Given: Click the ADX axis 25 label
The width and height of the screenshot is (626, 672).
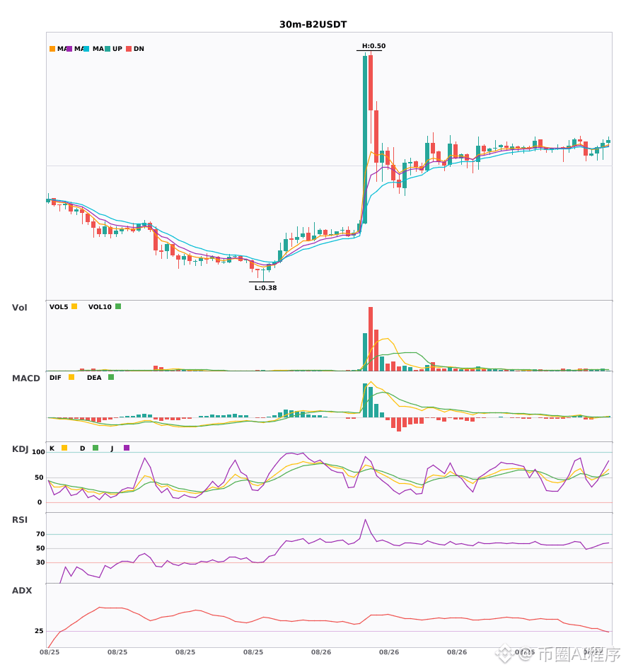Looking at the screenshot, I should pyautogui.click(x=39, y=631).
